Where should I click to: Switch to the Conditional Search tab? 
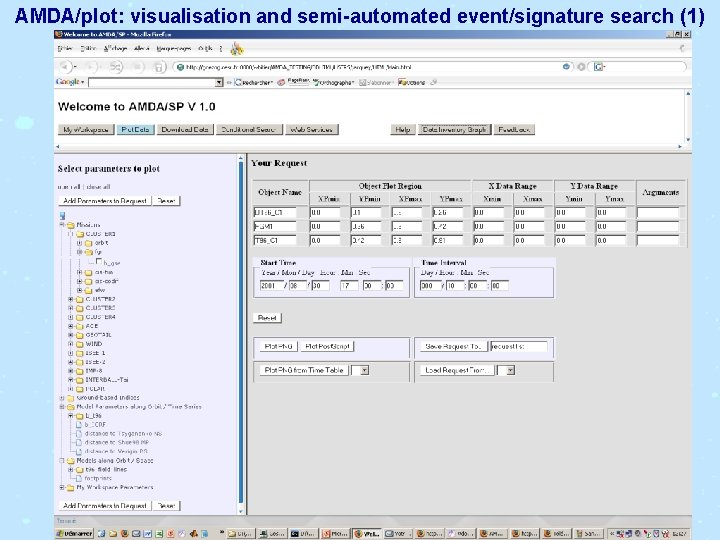pyautogui.click(x=250, y=129)
